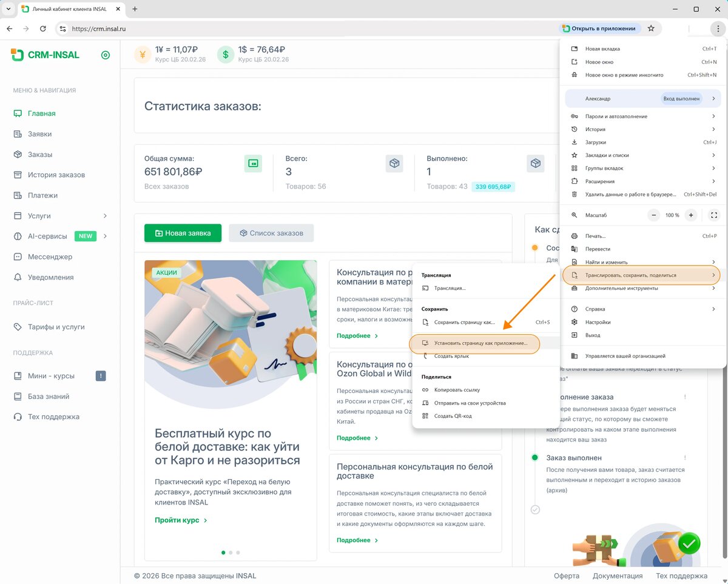Click the Расширения puzzle icon

click(575, 181)
